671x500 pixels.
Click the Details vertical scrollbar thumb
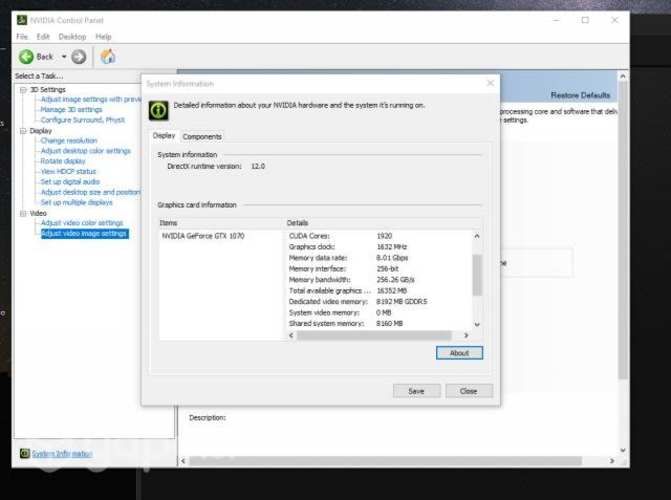[x=477, y=275]
